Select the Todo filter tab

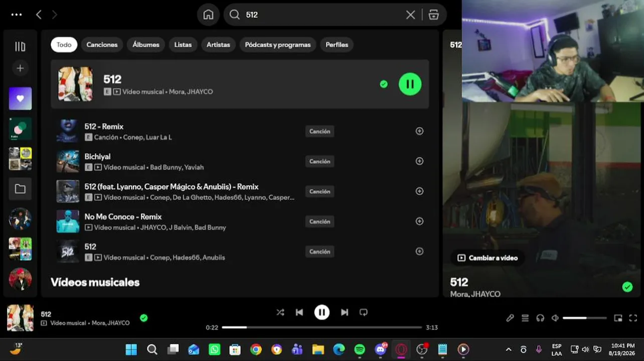64,45
